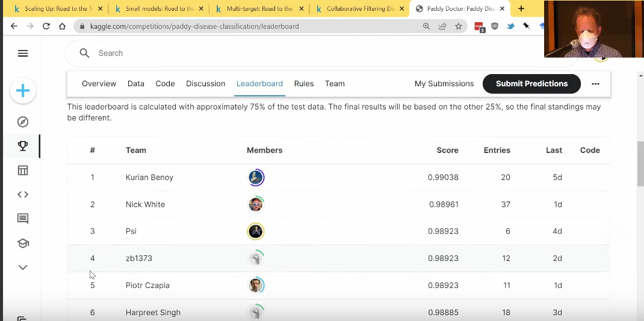The width and height of the screenshot is (644, 321).
Task: Open the Code brackets icon in sidebar
Action: [23, 195]
